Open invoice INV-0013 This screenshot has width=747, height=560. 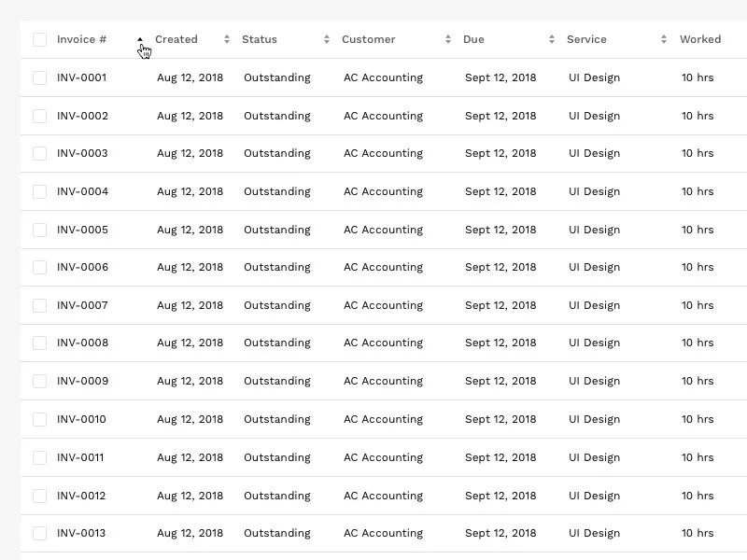tap(81, 533)
